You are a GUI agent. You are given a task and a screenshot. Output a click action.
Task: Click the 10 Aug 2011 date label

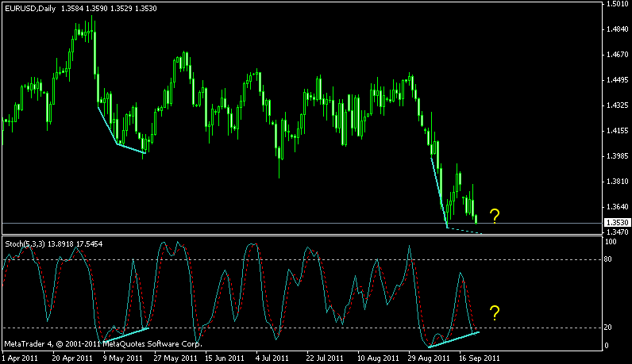[x=378, y=358]
